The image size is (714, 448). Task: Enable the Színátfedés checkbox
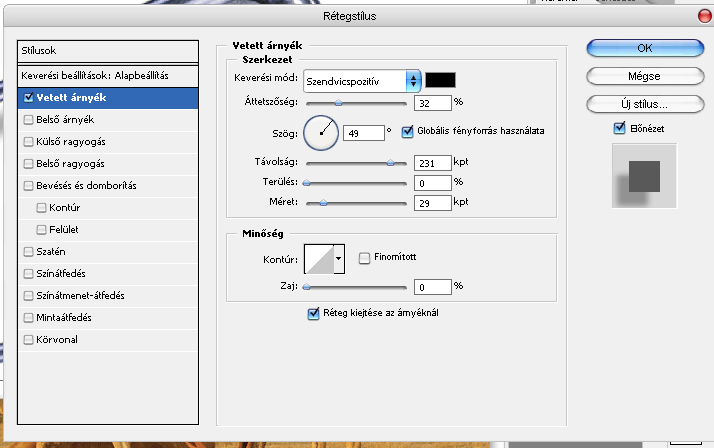click(28, 273)
